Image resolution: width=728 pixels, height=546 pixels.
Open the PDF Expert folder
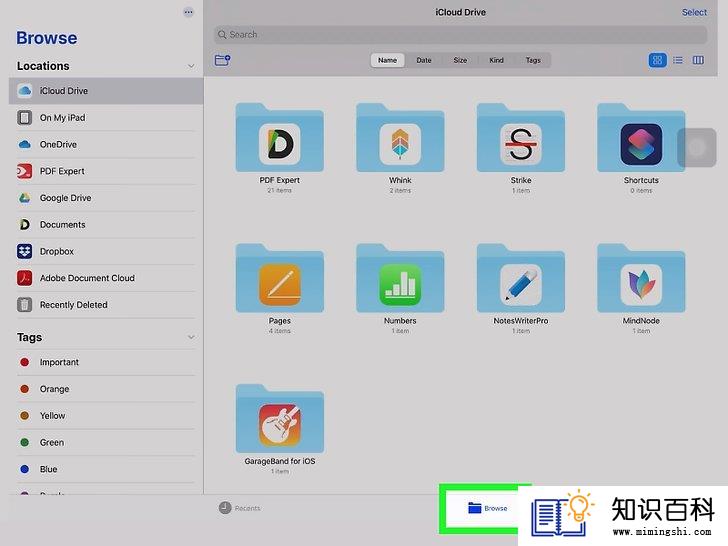[x=280, y=148]
